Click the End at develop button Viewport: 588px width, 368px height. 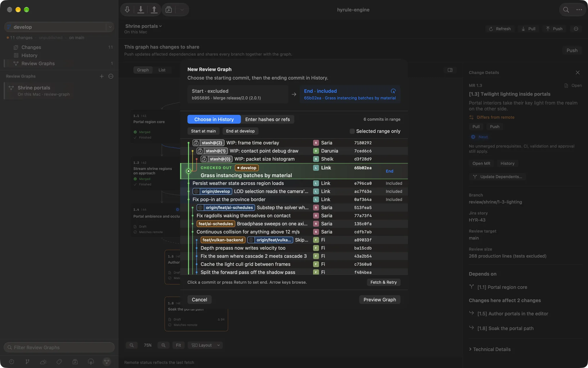240,131
